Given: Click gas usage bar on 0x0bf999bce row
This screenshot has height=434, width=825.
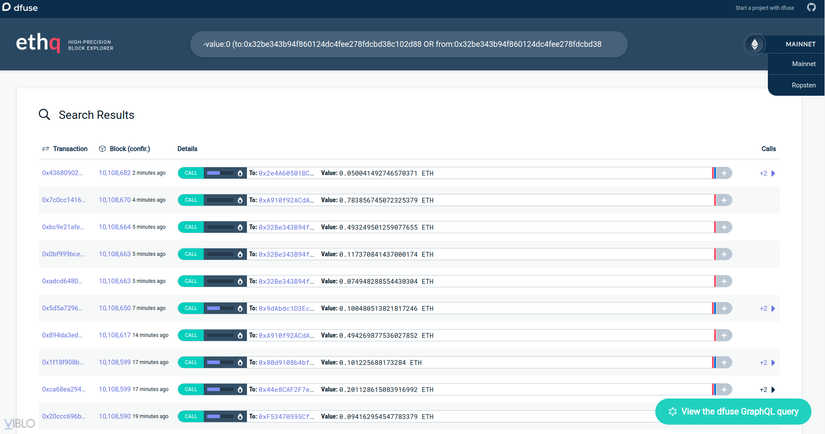Looking at the screenshot, I should coord(220,254).
